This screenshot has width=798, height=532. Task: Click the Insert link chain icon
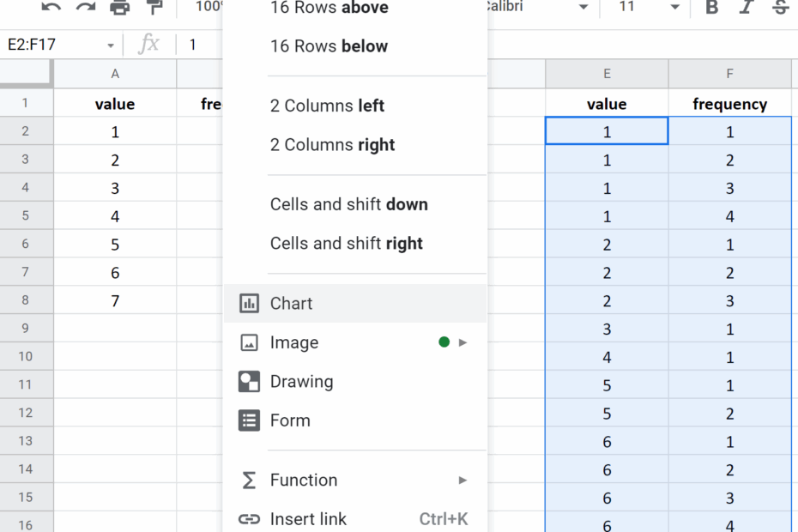tap(249, 519)
